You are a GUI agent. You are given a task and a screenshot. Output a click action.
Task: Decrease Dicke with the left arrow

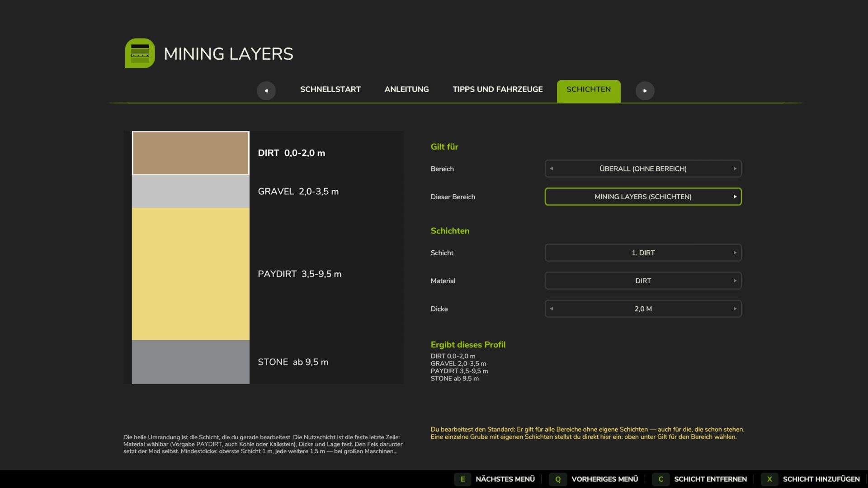tap(552, 309)
